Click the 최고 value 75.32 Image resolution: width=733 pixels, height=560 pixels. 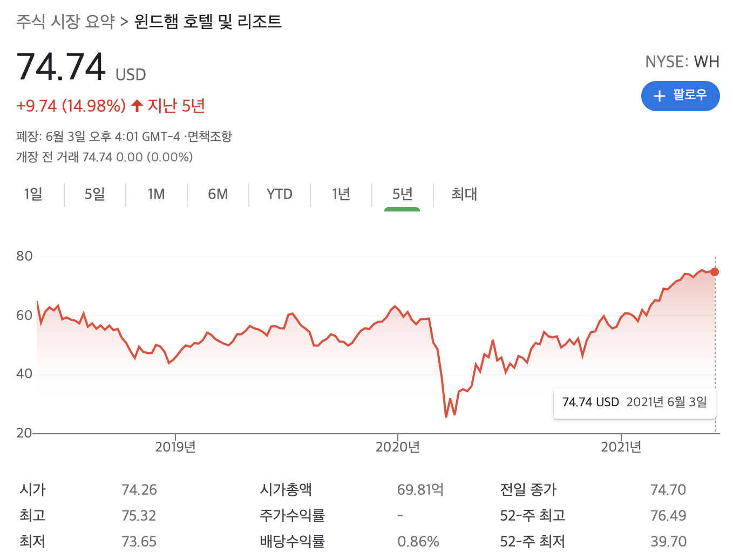[139, 516]
